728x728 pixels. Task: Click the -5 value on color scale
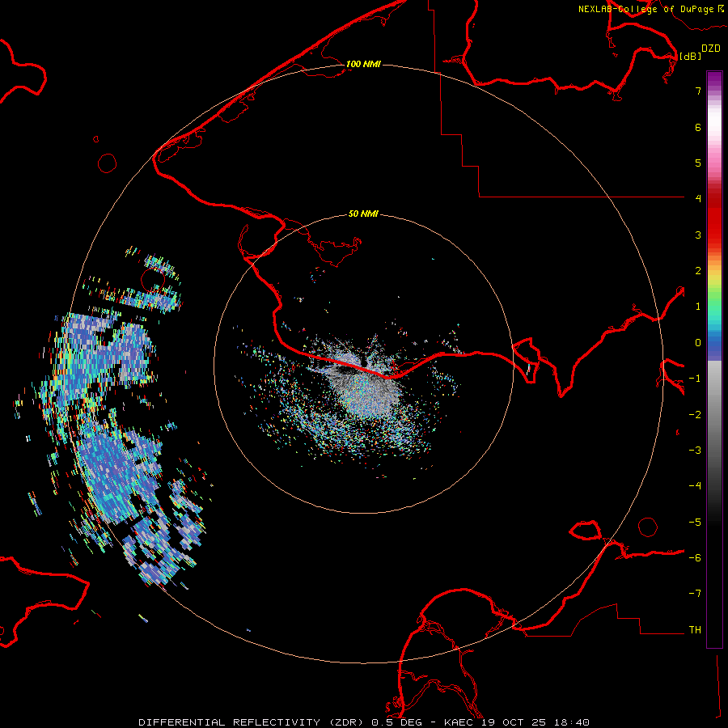[x=695, y=523]
